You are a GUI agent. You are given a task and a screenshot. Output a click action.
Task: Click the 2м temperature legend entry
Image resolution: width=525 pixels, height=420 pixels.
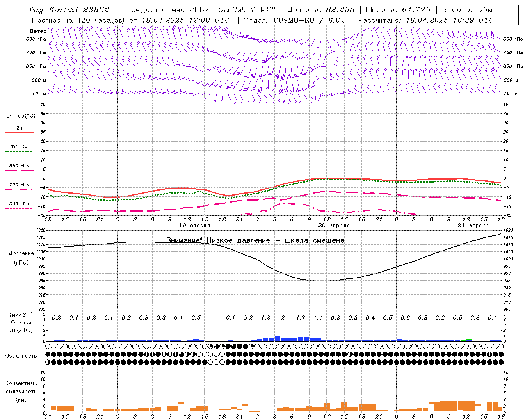(x=19, y=128)
